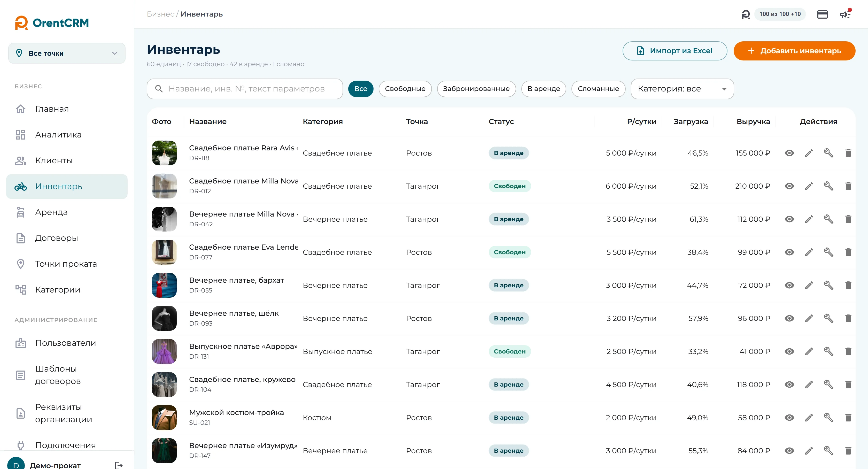
Task: Click Импорт из Excel button
Action: pos(675,51)
